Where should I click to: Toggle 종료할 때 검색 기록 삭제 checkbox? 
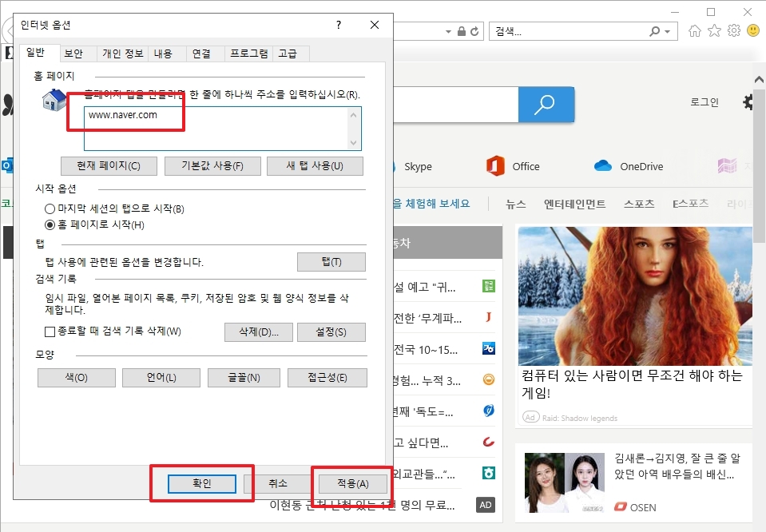(50, 332)
